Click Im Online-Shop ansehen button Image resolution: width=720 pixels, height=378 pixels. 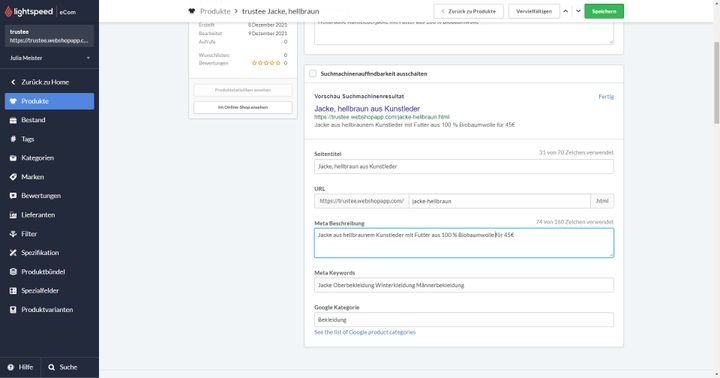242,107
